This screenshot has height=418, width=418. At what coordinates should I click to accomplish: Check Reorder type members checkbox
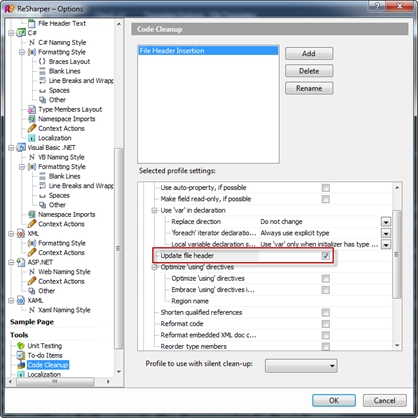tap(326, 346)
